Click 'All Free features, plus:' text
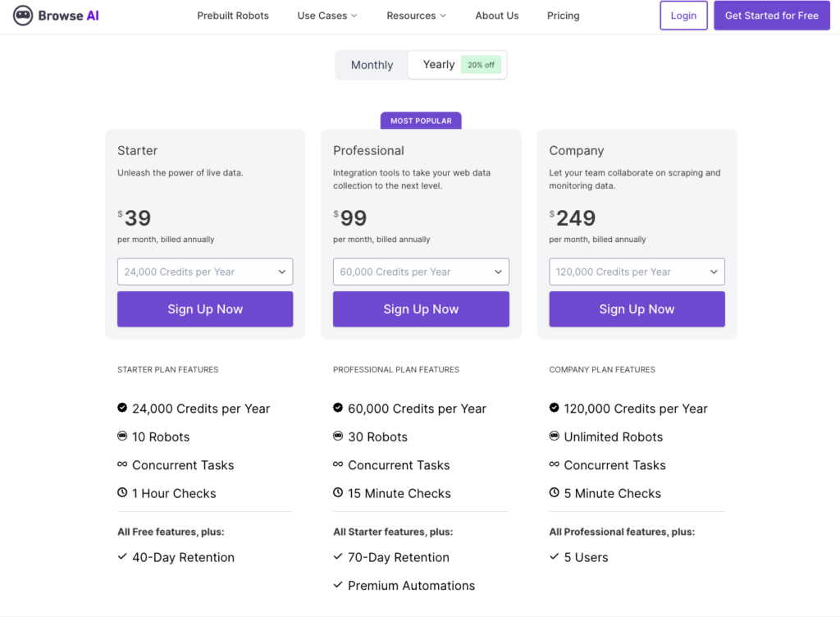The height and width of the screenshot is (617, 840). tap(171, 532)
